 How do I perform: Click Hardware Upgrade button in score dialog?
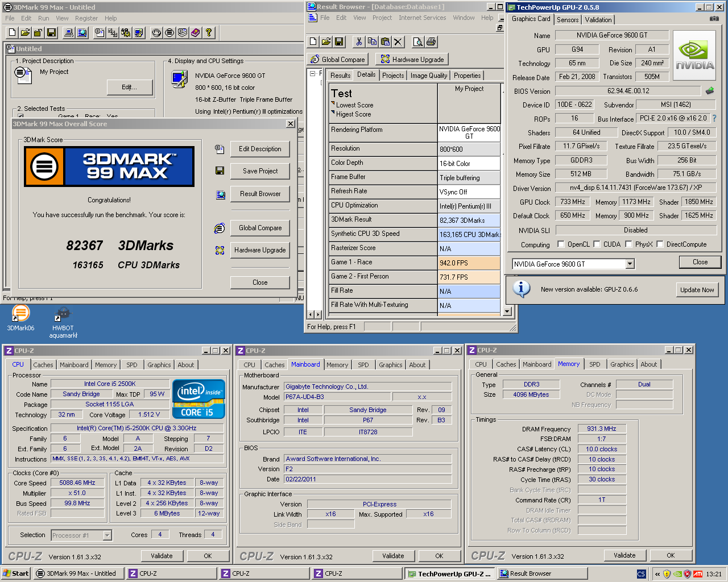click(x=260, y=250)
